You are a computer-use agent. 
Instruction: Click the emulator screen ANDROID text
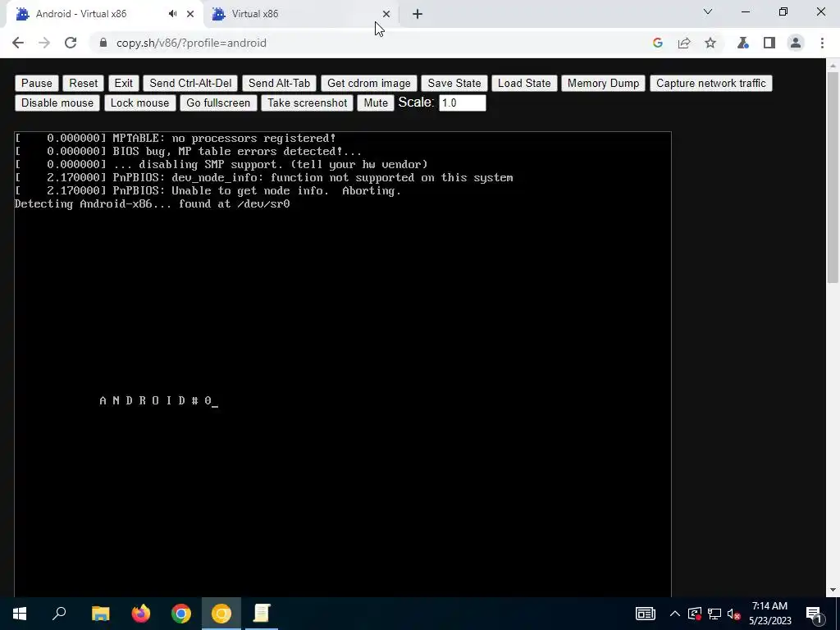[x=156, y=400]
